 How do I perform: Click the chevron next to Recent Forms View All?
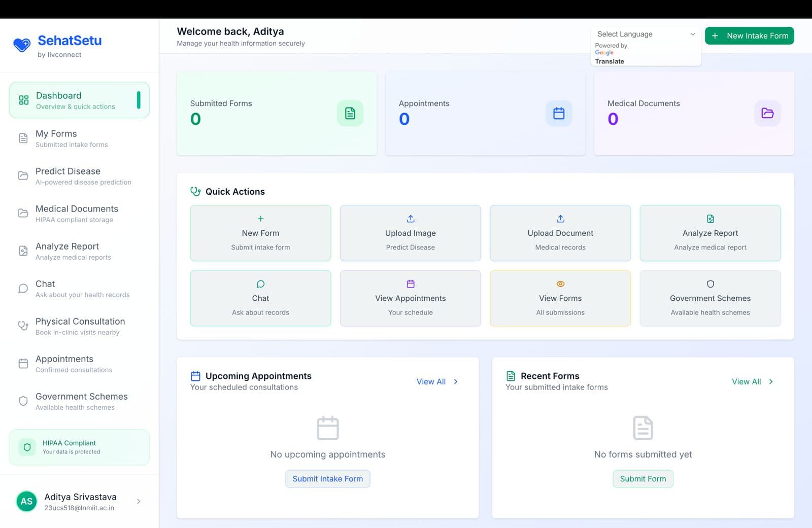pos(771,381)
